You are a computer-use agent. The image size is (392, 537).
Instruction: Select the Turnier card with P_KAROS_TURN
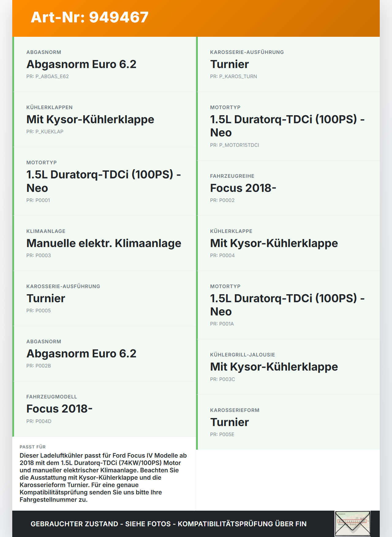click(288, 64)
